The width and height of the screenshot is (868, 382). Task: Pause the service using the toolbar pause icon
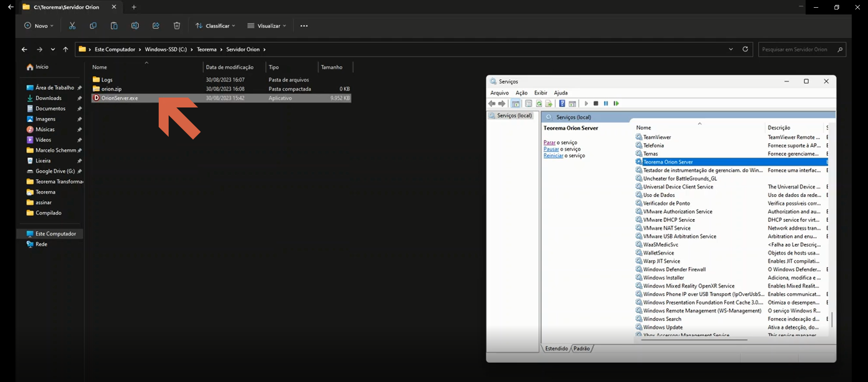(x=606, y=103)
